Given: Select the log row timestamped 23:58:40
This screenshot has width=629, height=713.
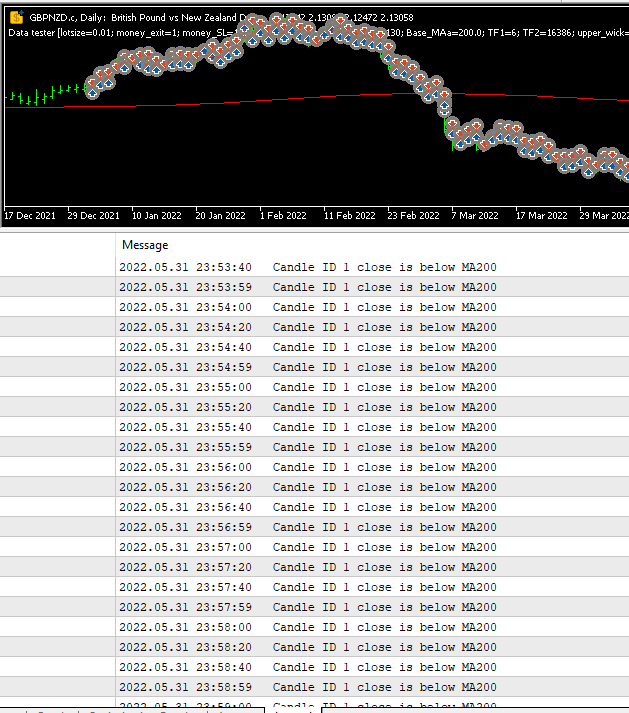Looking at the screenshot, I should [314, 667].
